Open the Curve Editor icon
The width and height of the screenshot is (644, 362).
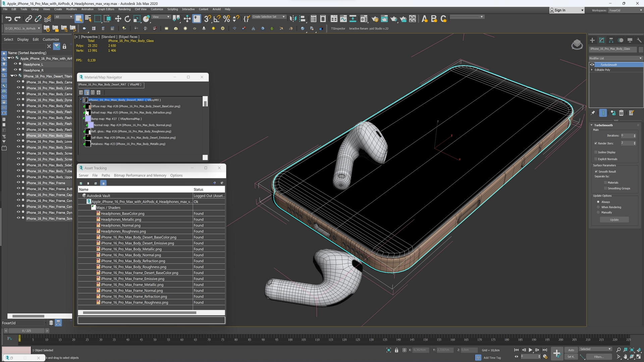[343, 19]
